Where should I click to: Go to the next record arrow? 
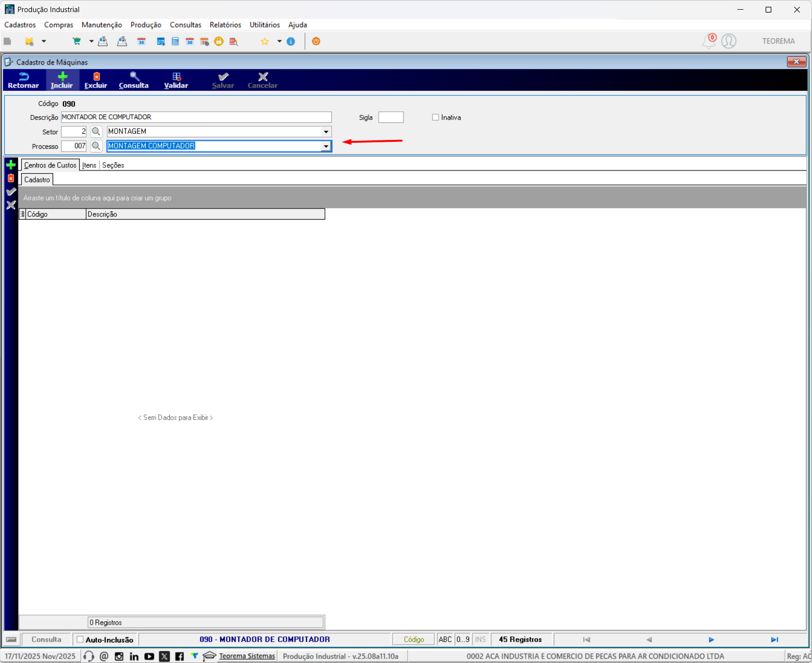click(711, 640)
